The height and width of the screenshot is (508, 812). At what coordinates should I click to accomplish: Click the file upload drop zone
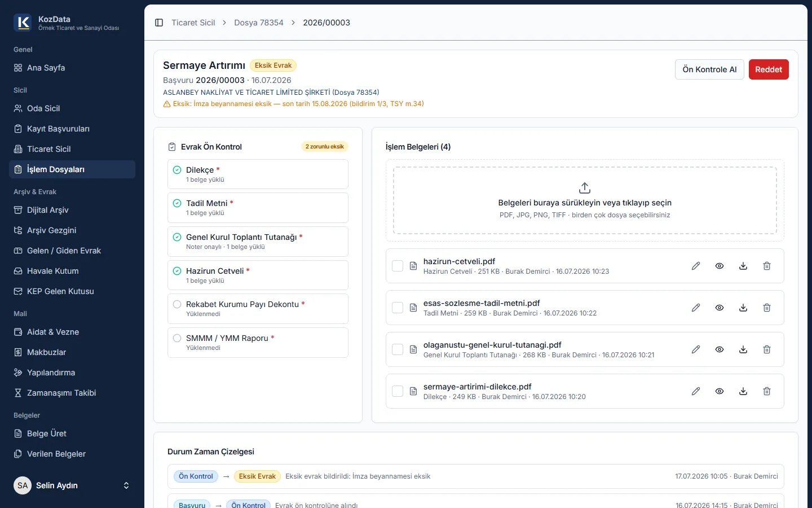[x=585, y=200]
